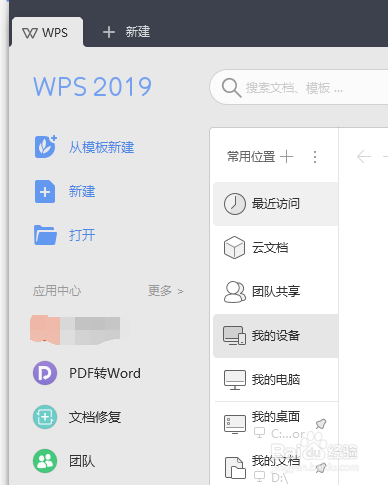Select 我的桌面 location
Viewport: 388px width, 485px height.
pos(276,424)
